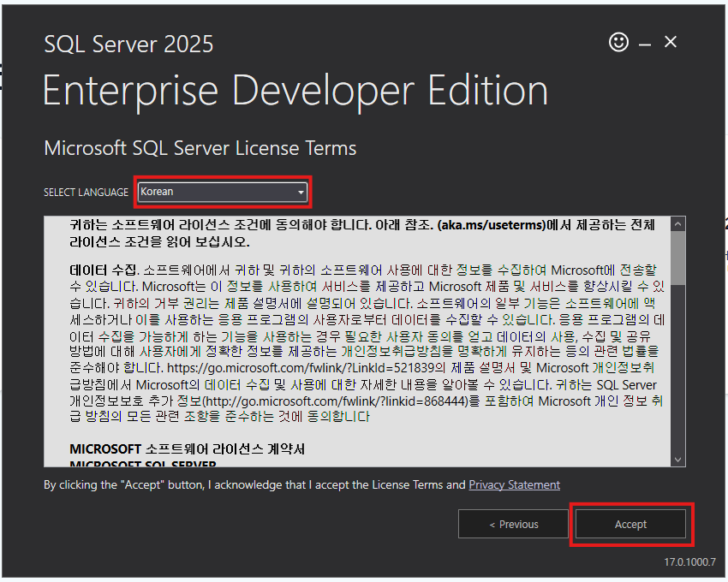Go back with the Previous button
Viewport: 728px width, 582px height.
tap(513, 524)
